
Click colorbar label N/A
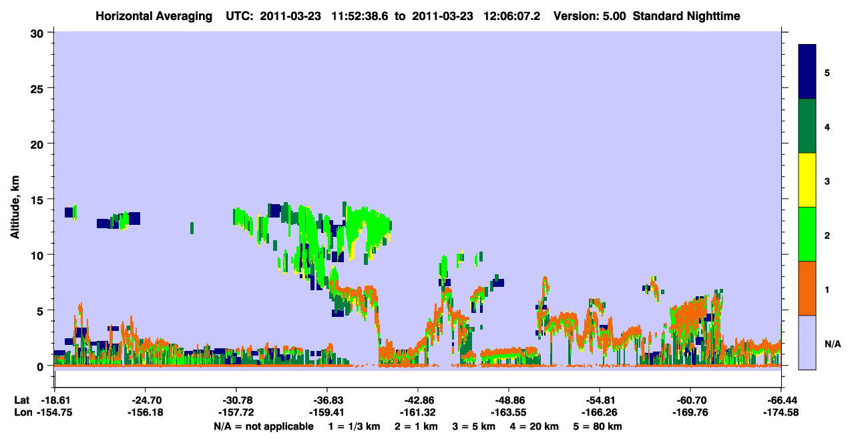click(832, 344)
